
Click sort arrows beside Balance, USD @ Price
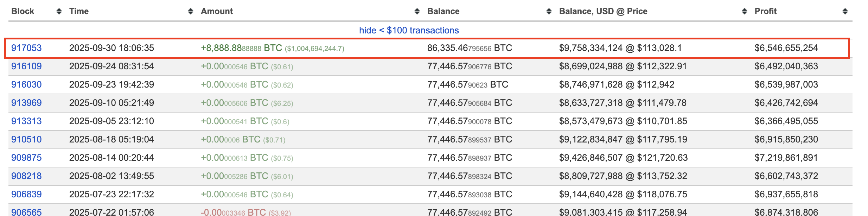(x=745, y=11)
